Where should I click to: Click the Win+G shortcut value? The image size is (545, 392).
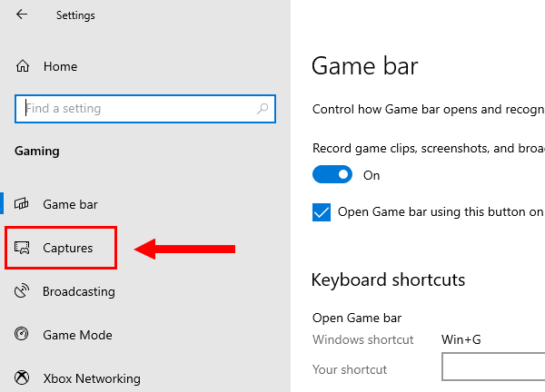coord(461,339)
